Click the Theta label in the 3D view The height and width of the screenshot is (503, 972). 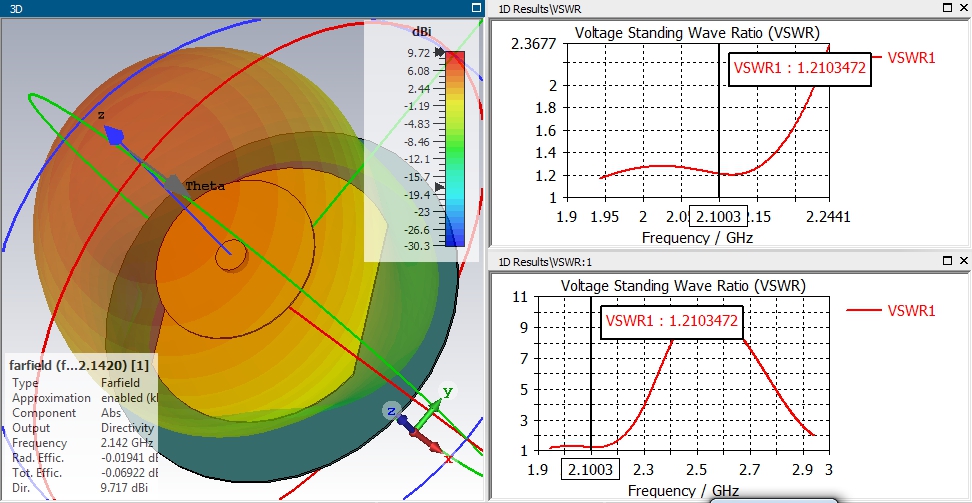click(205, 186)
